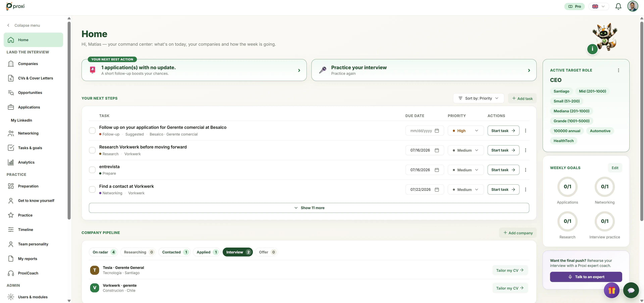Click the Vorkwerk company avatar
The image size is (644, 303).
point(94,288)
